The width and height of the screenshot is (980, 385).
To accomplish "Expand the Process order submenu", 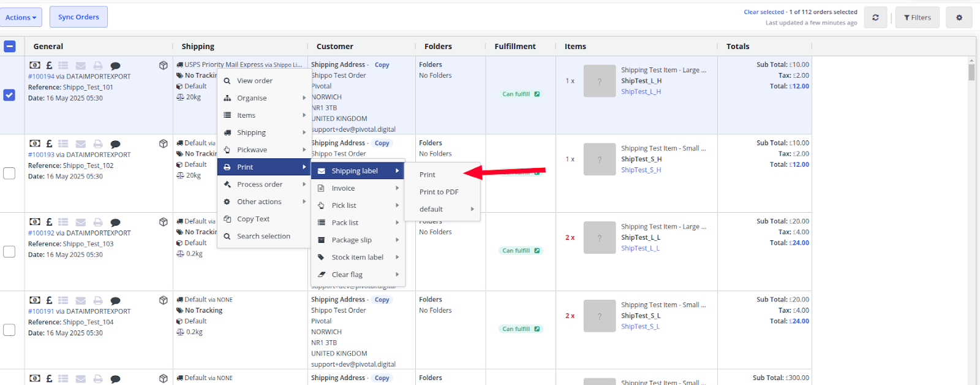I will pyautogui.click(x=264, y=184).
